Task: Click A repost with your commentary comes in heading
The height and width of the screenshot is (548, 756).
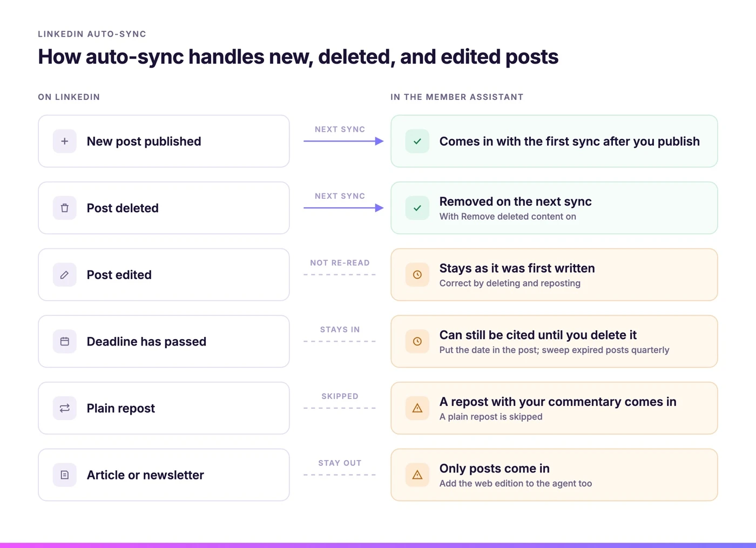Action: coord(558,402)
